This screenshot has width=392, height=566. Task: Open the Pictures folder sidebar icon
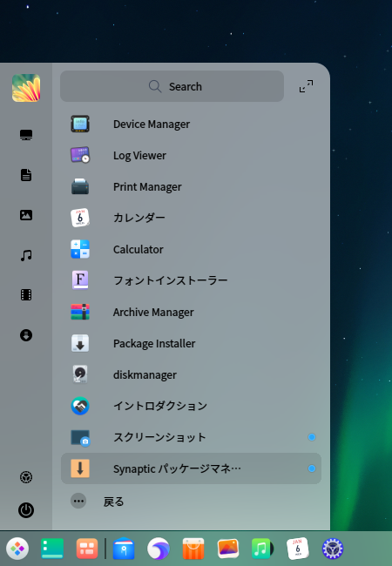point(26,215)
